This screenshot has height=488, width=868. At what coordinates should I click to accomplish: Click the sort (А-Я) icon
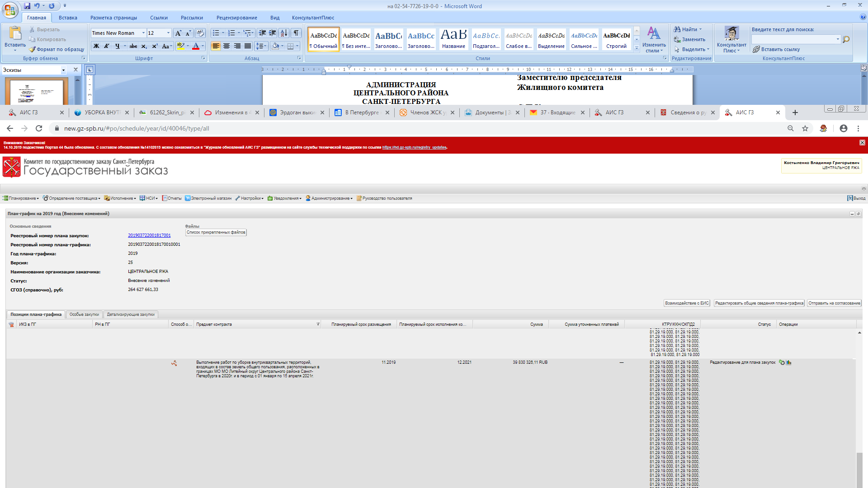click(284, 33)
